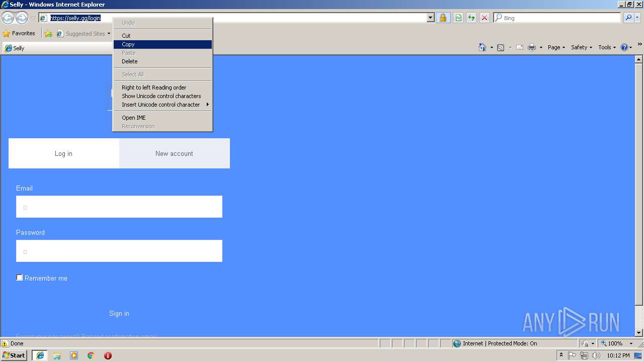The height and width of the screenshot is (362, 644).
Task: Click the browser Back arrow button
Action: coord(8,18)
